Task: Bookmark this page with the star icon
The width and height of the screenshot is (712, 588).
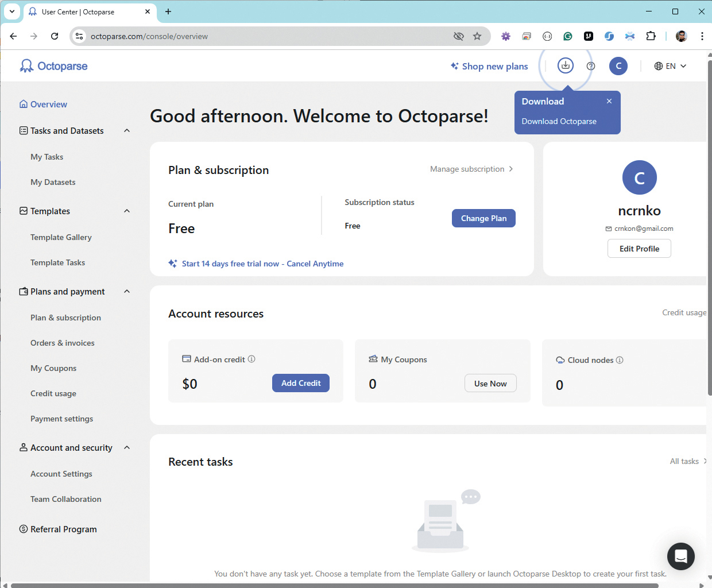Action: click(x=477, y=36)
